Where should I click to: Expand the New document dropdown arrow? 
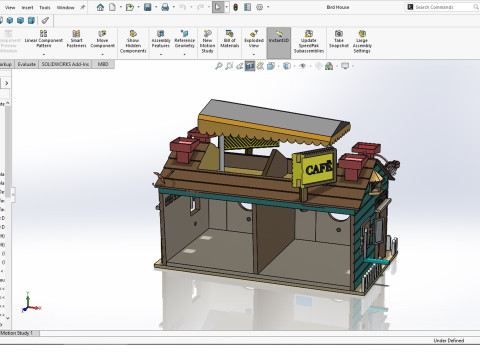click(x=121, y=7)
